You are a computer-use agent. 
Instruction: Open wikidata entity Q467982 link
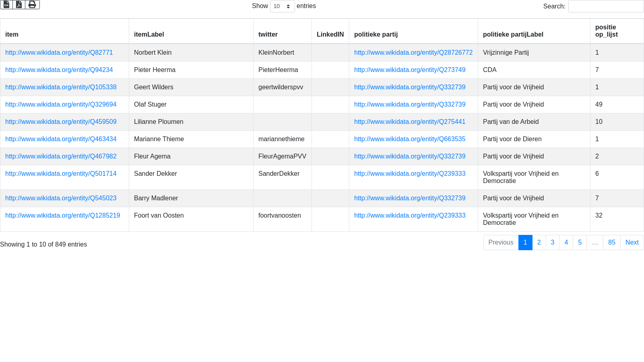coord(61,156)
